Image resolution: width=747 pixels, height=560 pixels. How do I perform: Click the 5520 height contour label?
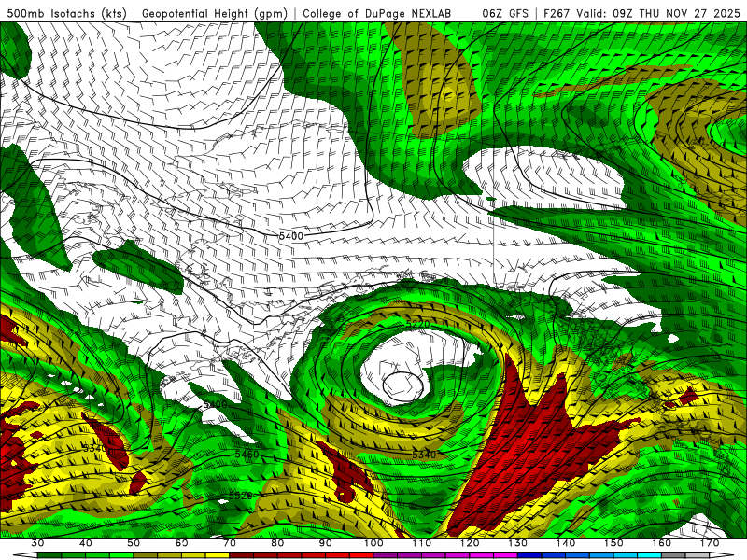241,496
